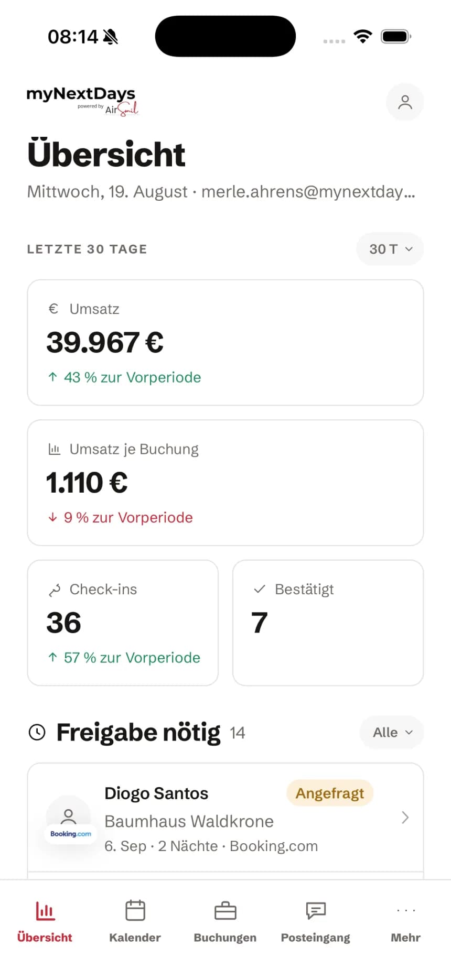Image resolution: width=451 pixels, height=980 pixels.
Task: Expand the Alle filter dropdown
Action: 392,732
